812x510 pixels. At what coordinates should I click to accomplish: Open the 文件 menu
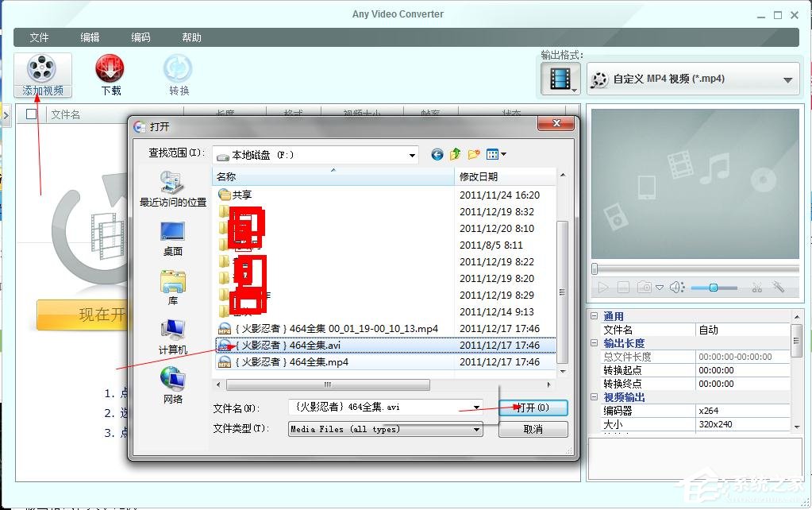pos(40,37)
